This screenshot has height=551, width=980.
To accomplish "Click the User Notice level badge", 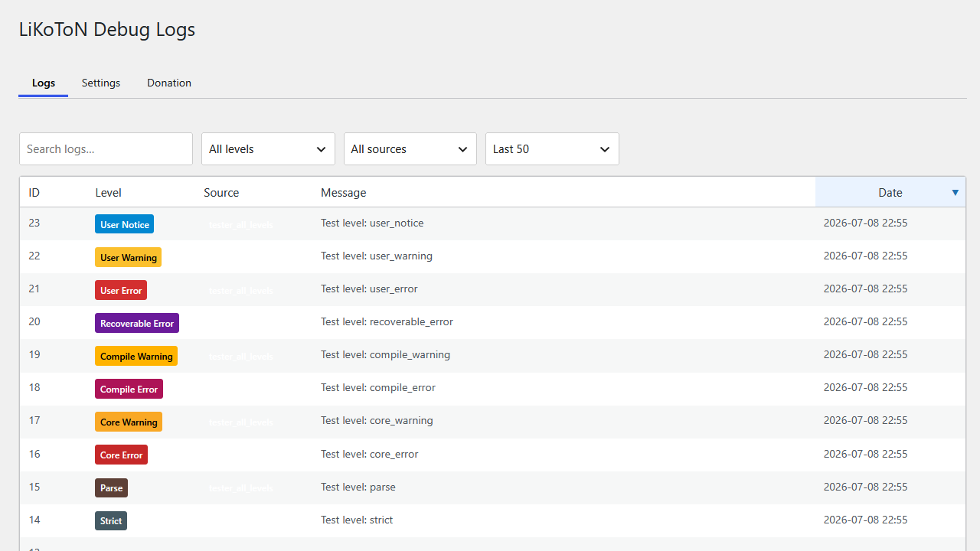I will (x=125, y=224).
